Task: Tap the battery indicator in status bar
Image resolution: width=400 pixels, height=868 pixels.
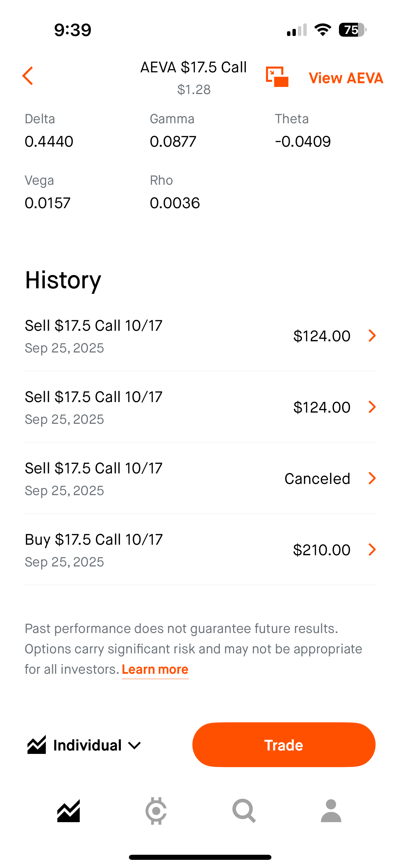Action: pos(352,30)
